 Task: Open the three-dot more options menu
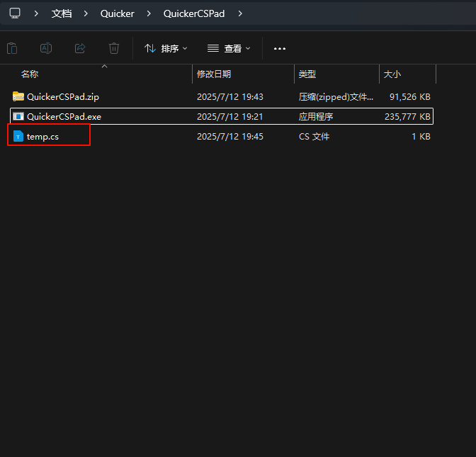click(280, 49)
